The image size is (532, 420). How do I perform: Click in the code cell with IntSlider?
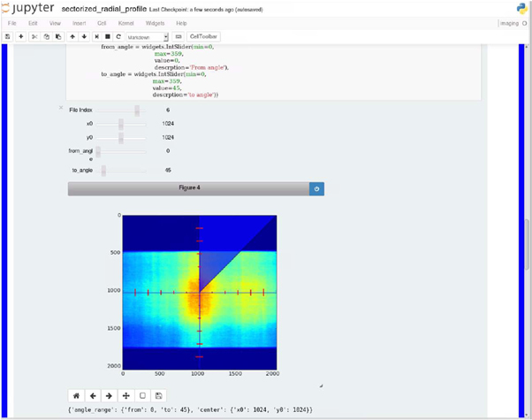(x=273, y=72)
